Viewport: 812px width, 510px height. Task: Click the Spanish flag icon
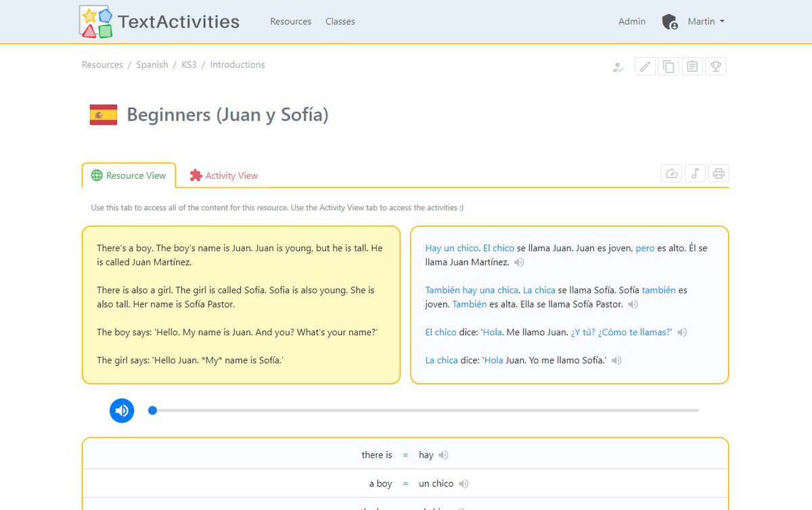[x=104, y=115]
